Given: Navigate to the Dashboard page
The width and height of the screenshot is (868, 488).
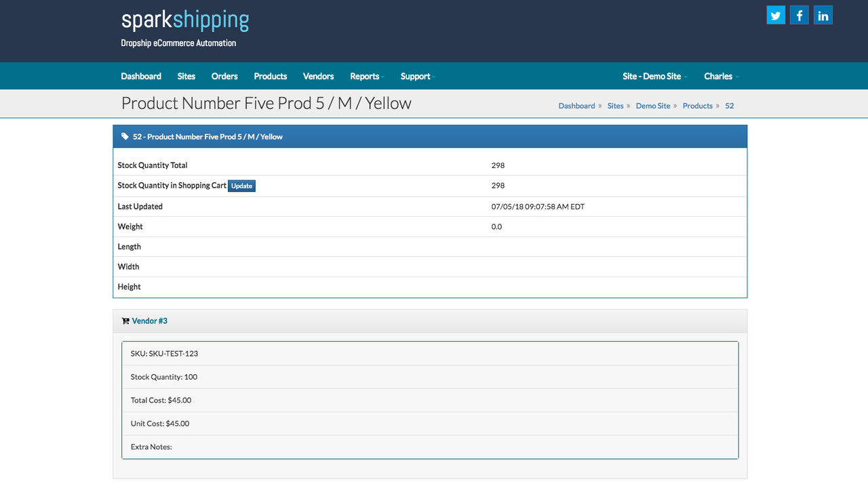Looking at the screenshot, I should [140, 76].
